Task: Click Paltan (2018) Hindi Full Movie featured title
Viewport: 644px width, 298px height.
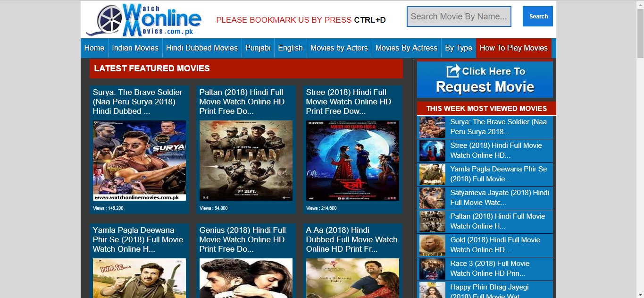Action: coord(242,102)
